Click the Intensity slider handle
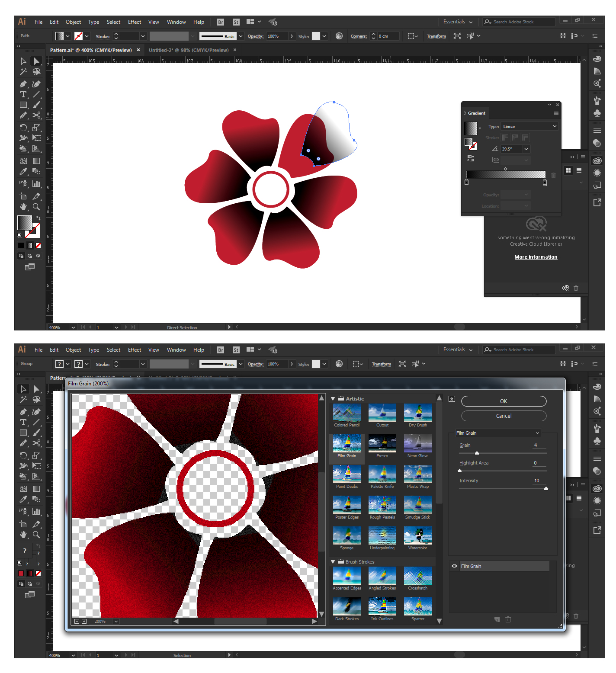 coord(546,489)
